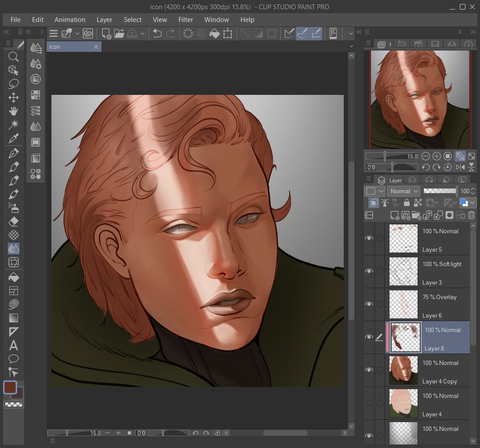Select the Zoom magnifier tool

(x=13, y=57)
